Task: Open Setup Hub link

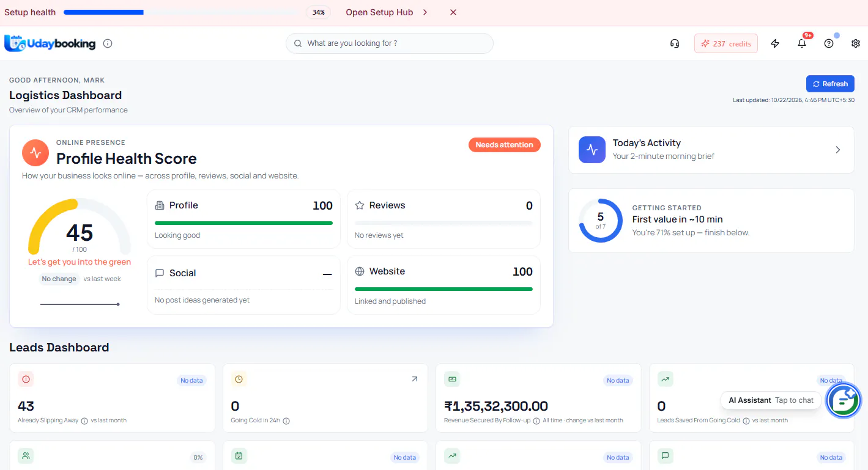Action: [x=379, y=12]
